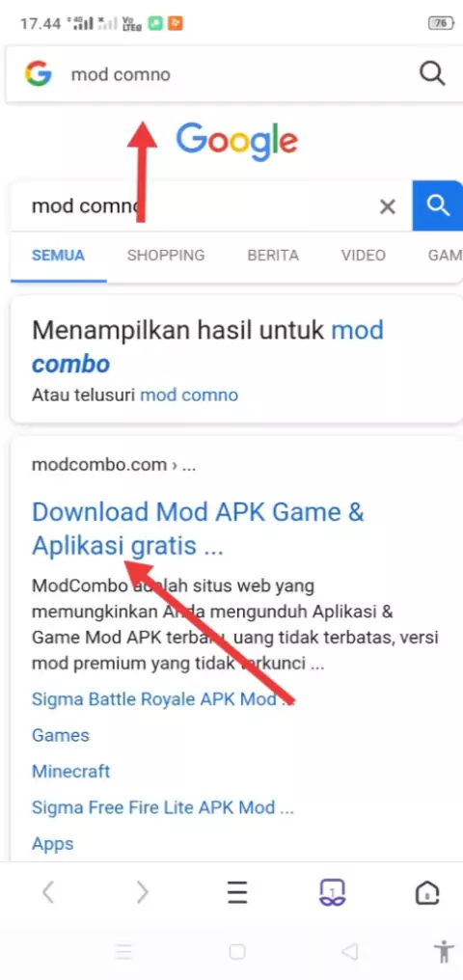
Task: Go forward with browser forward arrow
Action: pyautogui.click(x=143, y=892)
